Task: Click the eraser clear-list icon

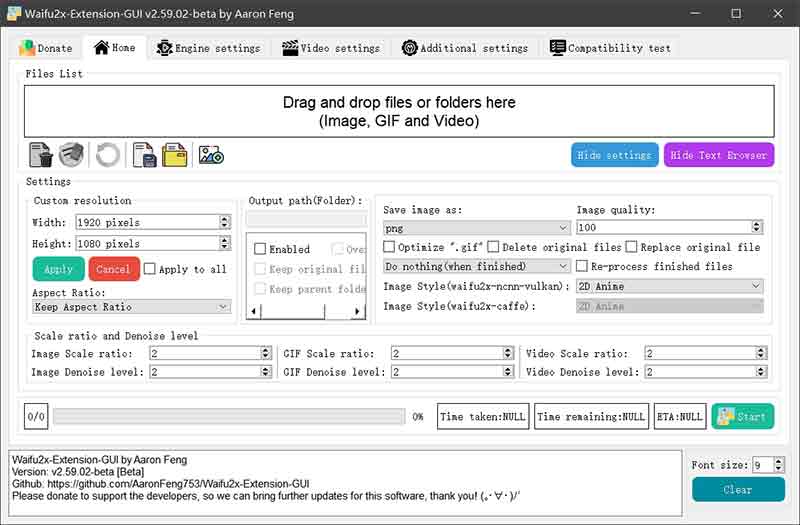Action: coord(71,155)
